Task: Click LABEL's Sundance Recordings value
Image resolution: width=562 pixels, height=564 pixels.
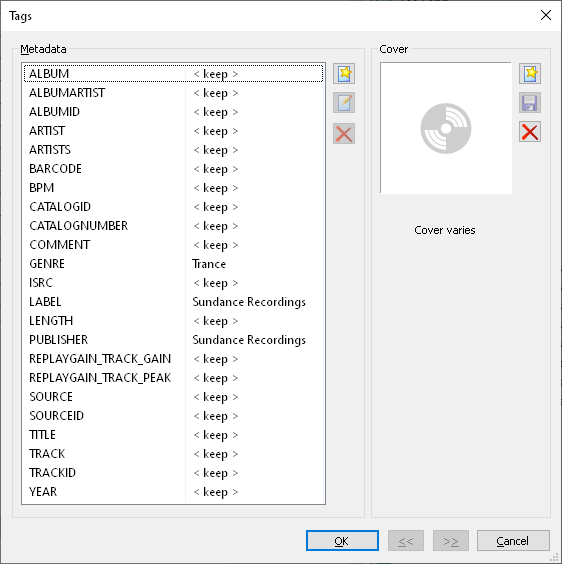Action: click(249, 302)
